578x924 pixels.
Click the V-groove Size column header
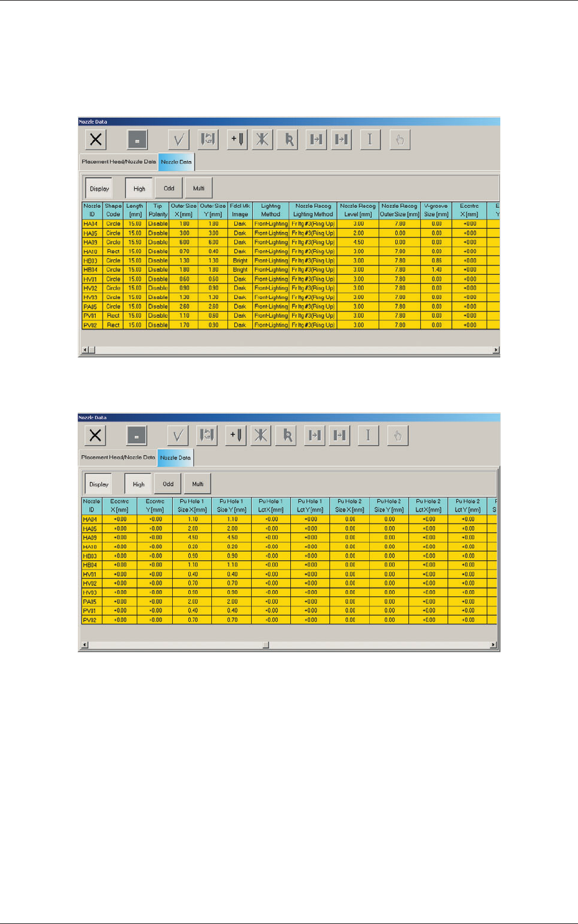(x=436, y=210)
